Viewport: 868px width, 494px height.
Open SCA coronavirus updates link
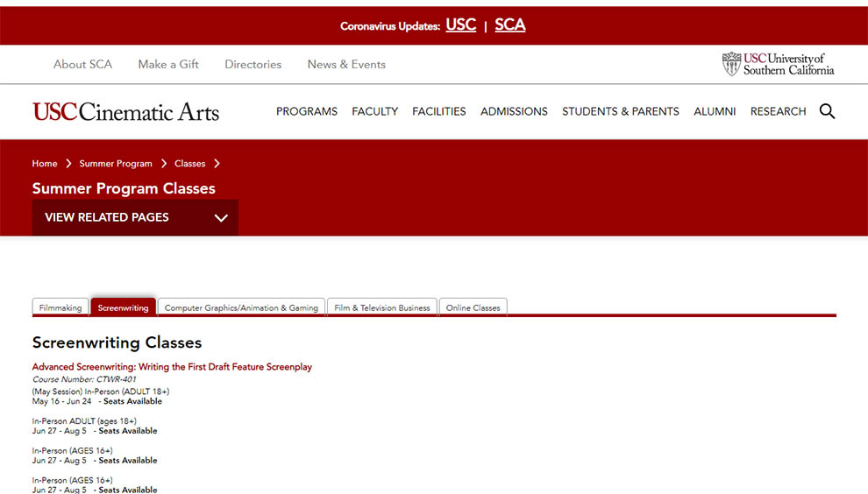click(x=509, y=25)
